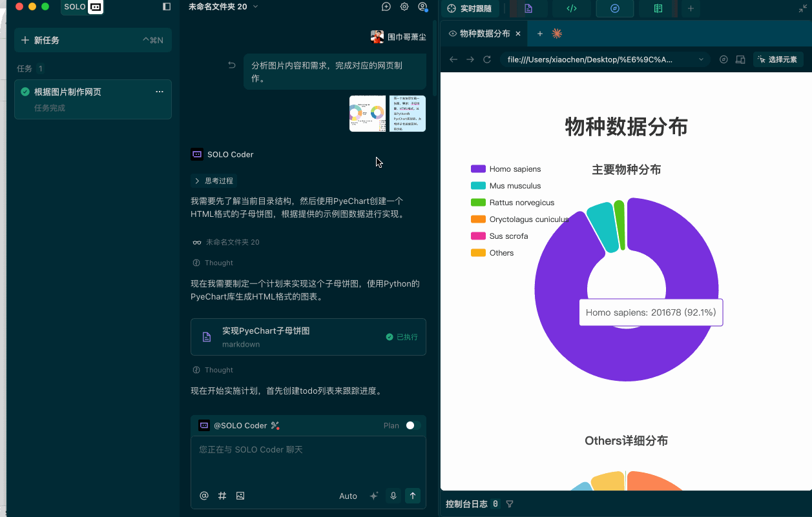Toggle the Mus musculus legend entry
The width and height of the screenshot is (812, 517).
[x=506, y=186]
